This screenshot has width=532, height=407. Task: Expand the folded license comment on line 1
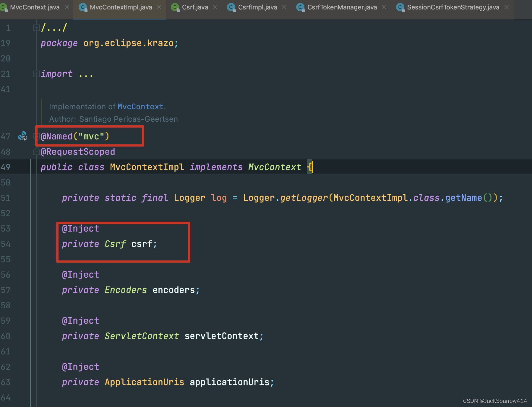(x=36, y=28)
